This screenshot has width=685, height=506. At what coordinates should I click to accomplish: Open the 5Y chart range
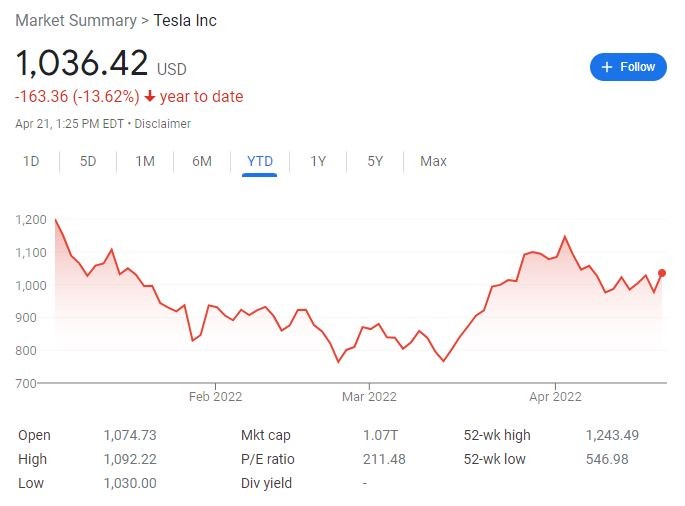[375, 161]
